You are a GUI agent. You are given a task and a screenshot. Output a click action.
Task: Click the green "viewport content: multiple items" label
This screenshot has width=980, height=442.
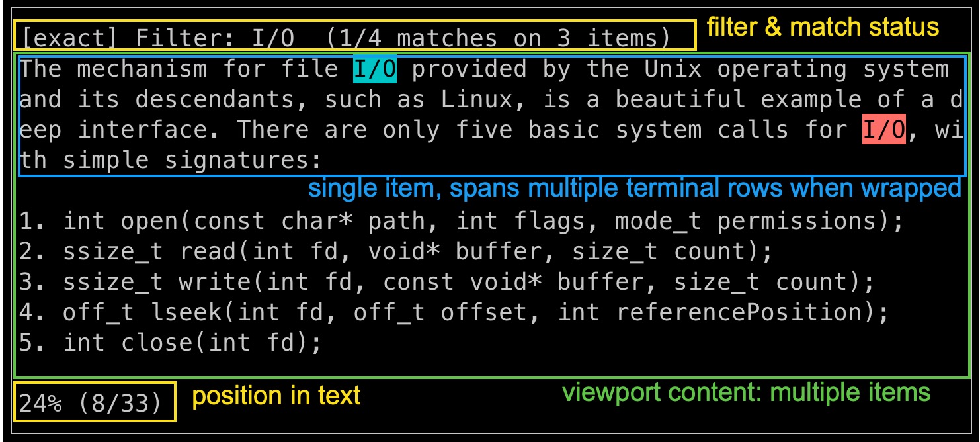(746, 393)
